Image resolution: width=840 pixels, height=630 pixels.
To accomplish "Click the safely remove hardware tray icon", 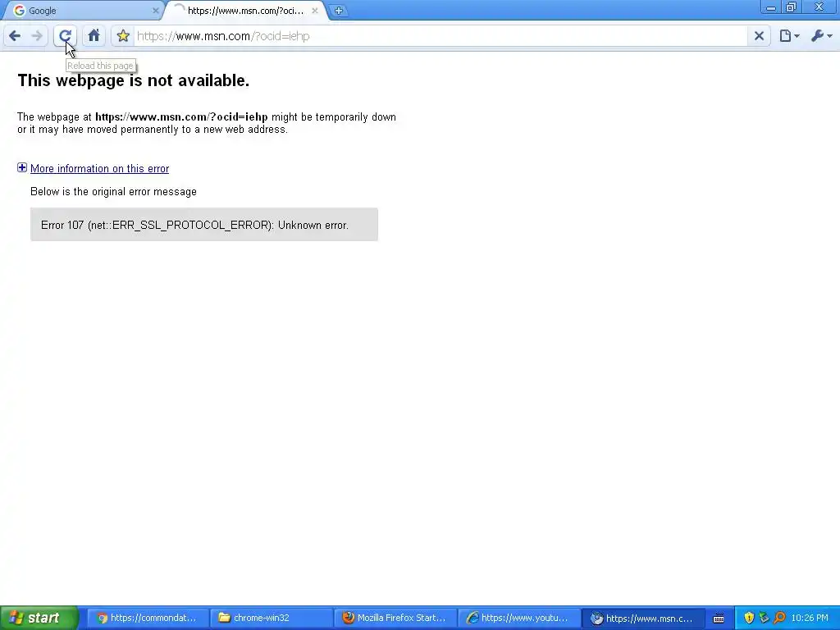I will click(x=764, y=618).
